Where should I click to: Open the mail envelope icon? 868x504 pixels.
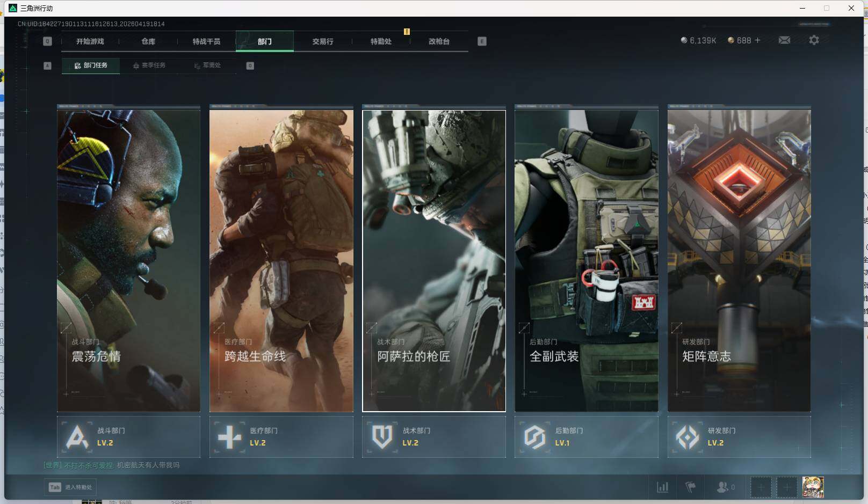click(784, 40)
